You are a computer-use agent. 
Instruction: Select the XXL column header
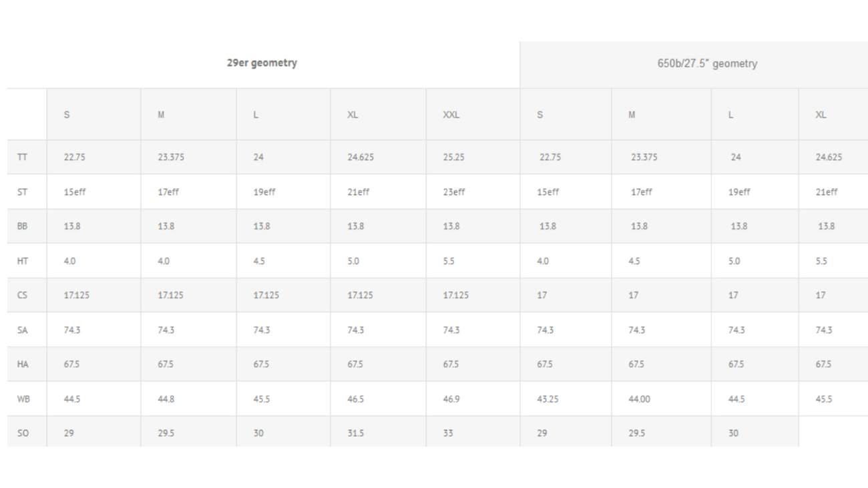coord(451,115)
